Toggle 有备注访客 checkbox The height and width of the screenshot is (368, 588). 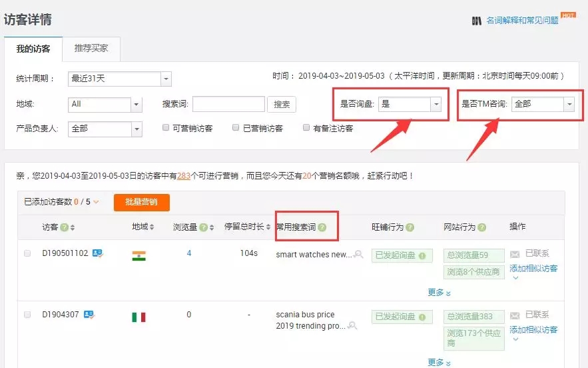click(x=306, y=128)
